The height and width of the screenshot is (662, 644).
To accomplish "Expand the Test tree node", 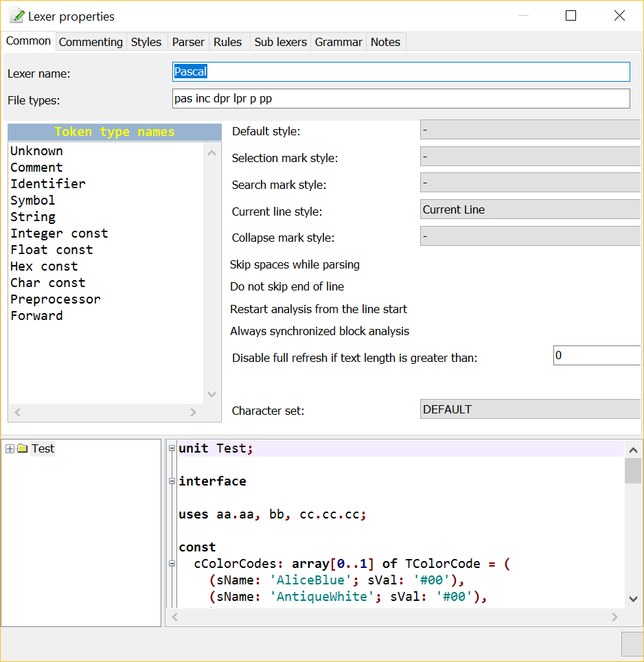I will [x=10, y=449].
